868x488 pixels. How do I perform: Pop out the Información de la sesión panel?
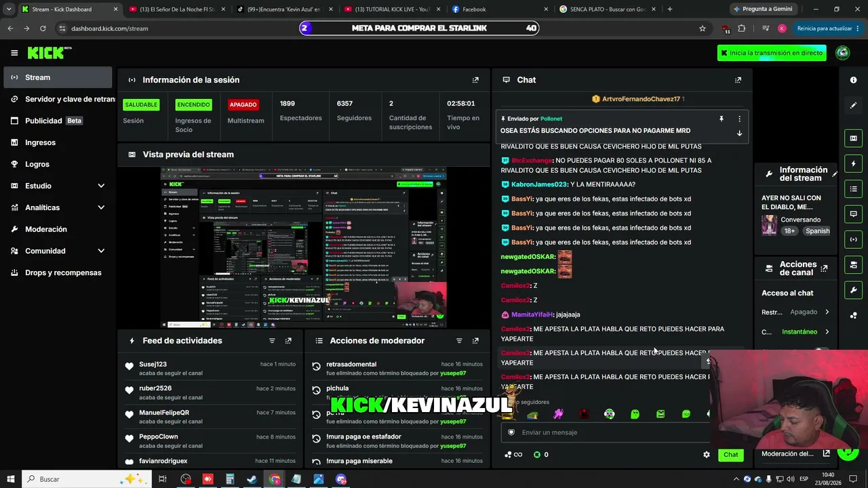coord(475,80)
